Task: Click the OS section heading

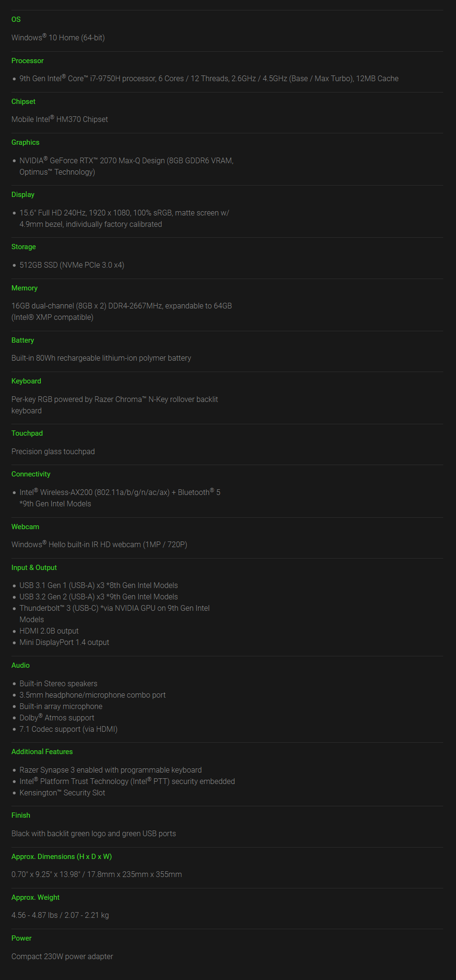Action: point(16,19)
